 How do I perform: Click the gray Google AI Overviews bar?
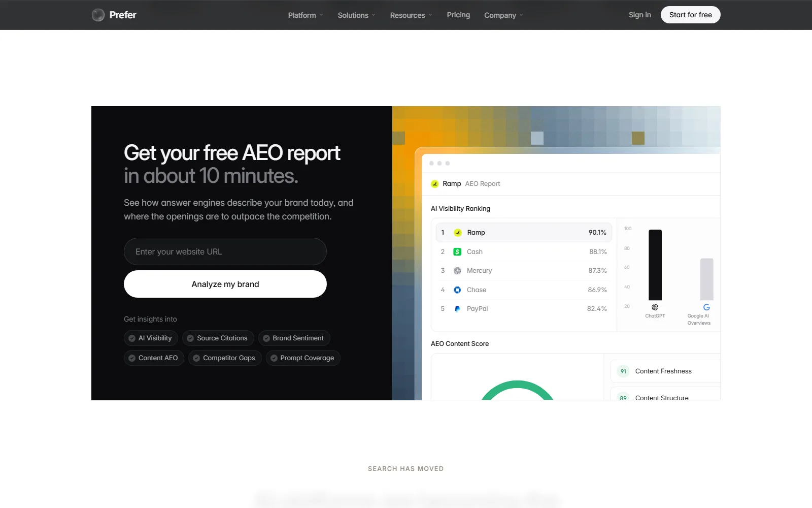tap(706, 279)
